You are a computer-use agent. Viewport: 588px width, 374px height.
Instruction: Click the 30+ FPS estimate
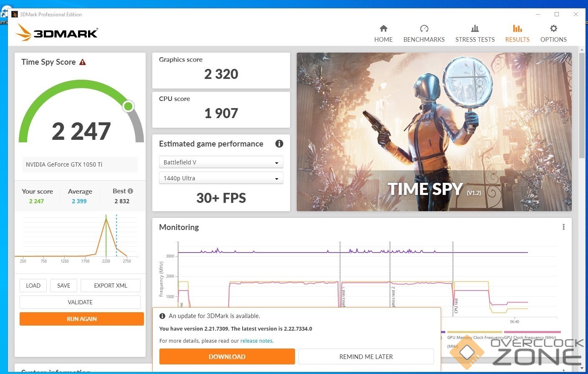[221, 198]
